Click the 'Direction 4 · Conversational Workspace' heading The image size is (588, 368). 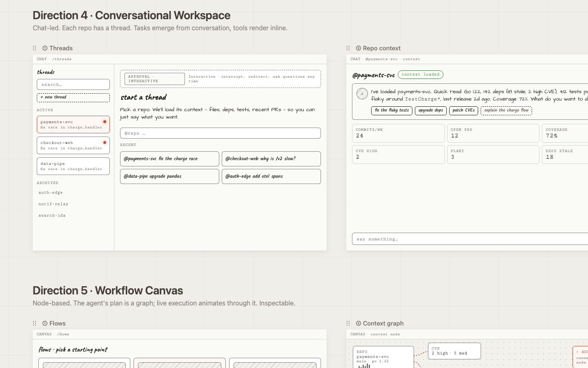tap(131, 16)
